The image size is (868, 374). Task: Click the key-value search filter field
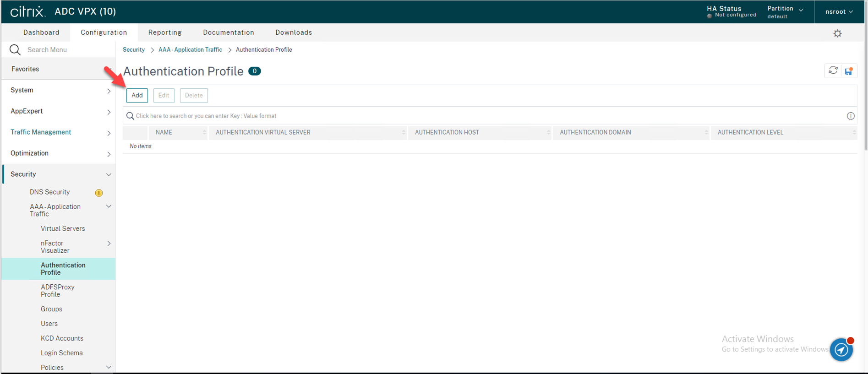(486, 116)
